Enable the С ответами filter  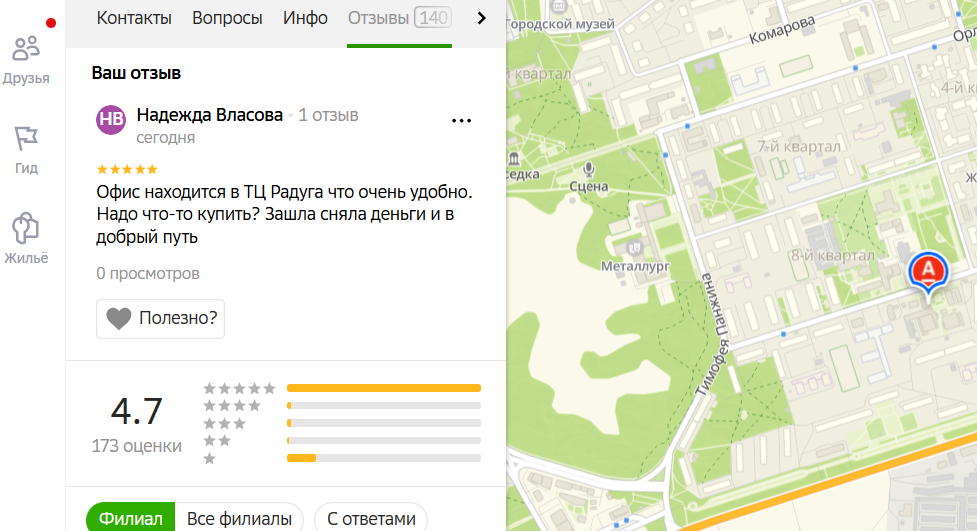pyautogui.click(x=371, y=519)
